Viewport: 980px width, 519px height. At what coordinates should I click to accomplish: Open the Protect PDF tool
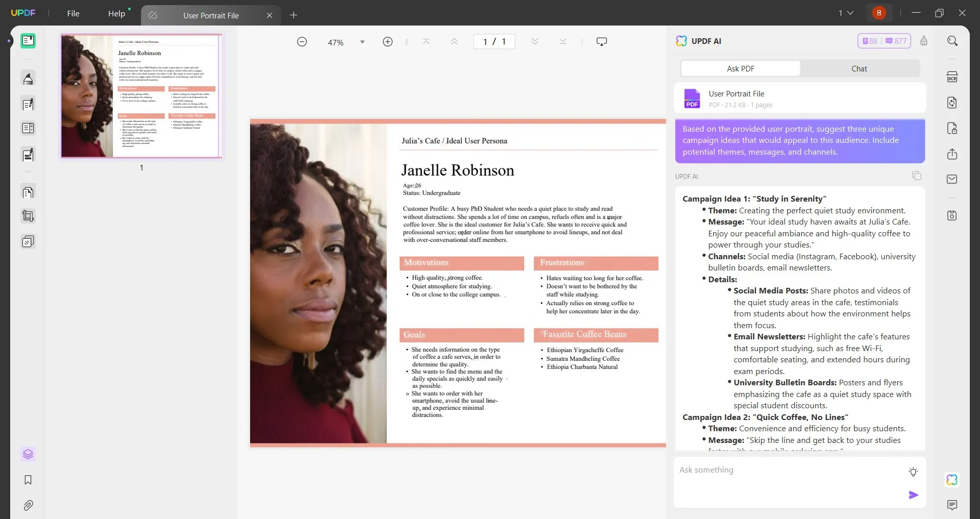click(x=952, y=128)
